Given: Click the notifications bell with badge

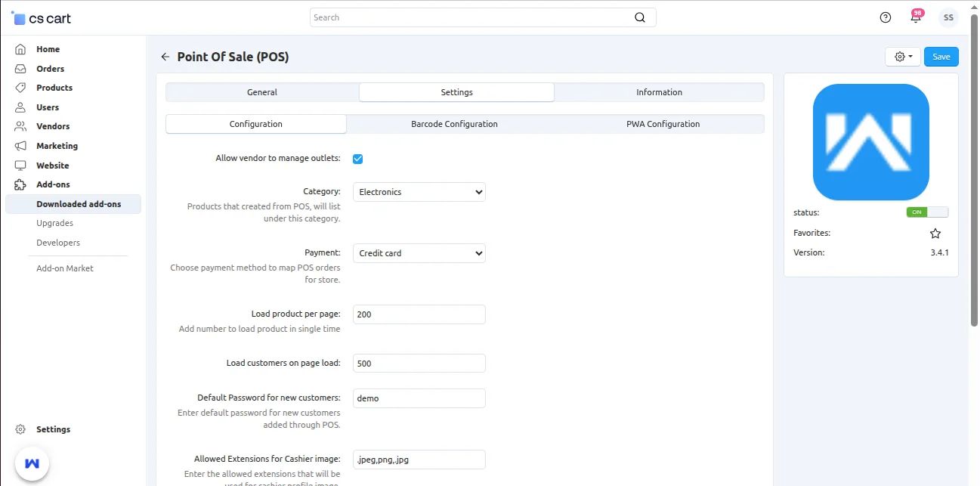Looking at the screenshot, I should (x=916, y=17).
